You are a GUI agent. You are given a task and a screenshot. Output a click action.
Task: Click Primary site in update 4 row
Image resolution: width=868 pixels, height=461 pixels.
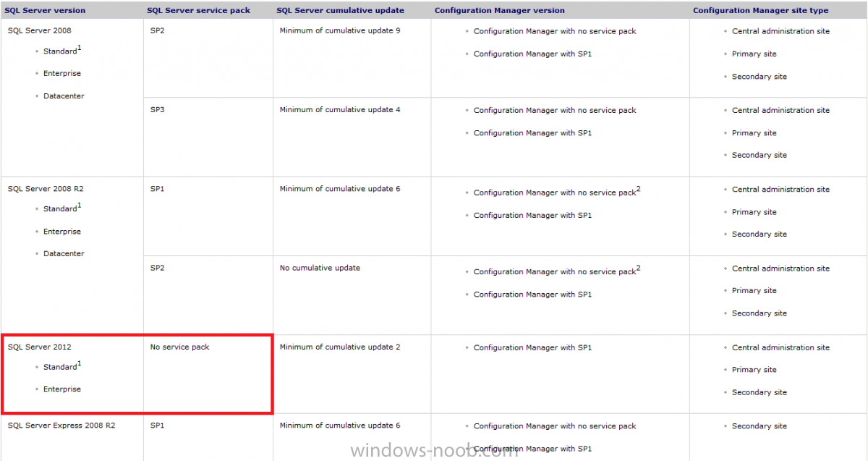pos(754,133)
